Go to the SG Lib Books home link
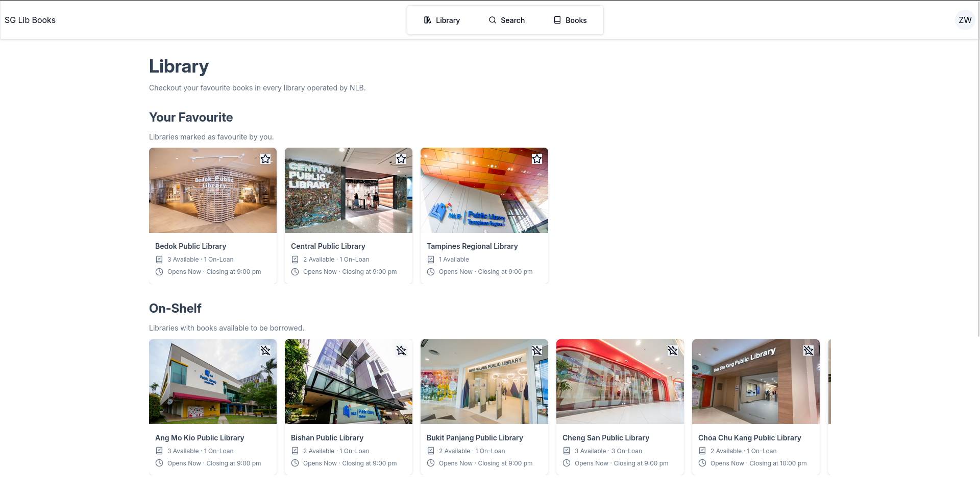980x491 pixels. [x=30, y=20]
